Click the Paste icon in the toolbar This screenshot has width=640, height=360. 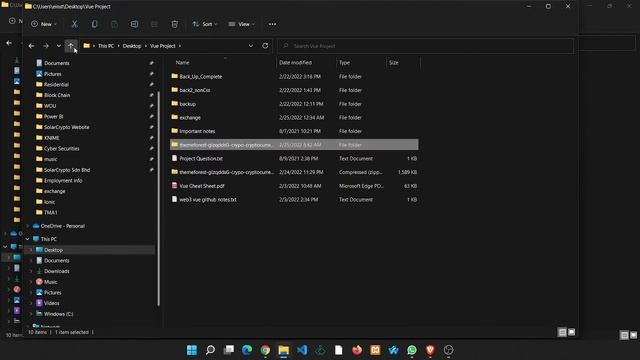click(114, 24)
